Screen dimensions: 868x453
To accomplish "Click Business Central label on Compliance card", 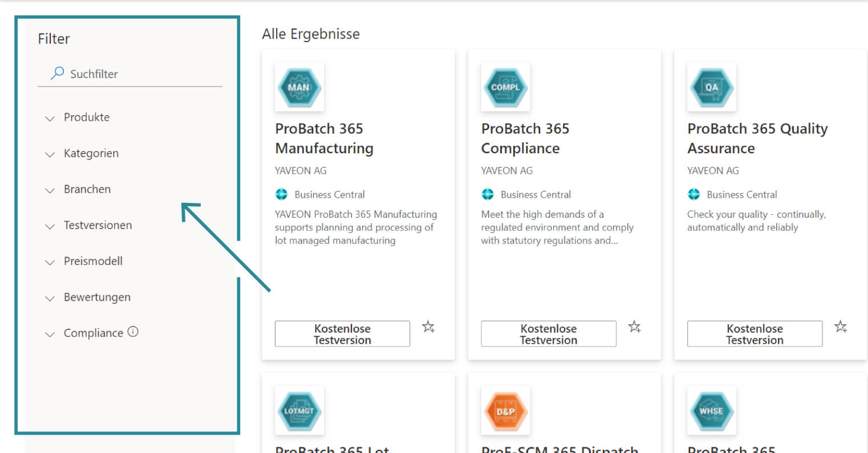I will tap(536, 194).
